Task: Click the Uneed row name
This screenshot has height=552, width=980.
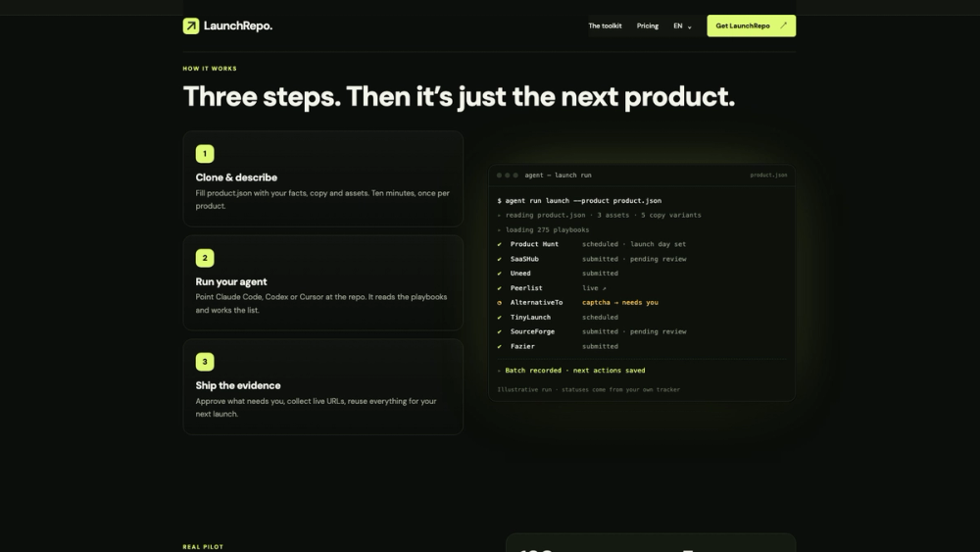Action: pyautogui.click(x=520, y=274)
